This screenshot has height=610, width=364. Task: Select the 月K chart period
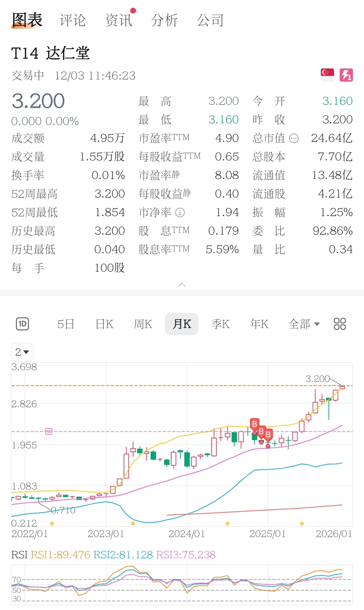pyautogui.click(x=182, y=324)
